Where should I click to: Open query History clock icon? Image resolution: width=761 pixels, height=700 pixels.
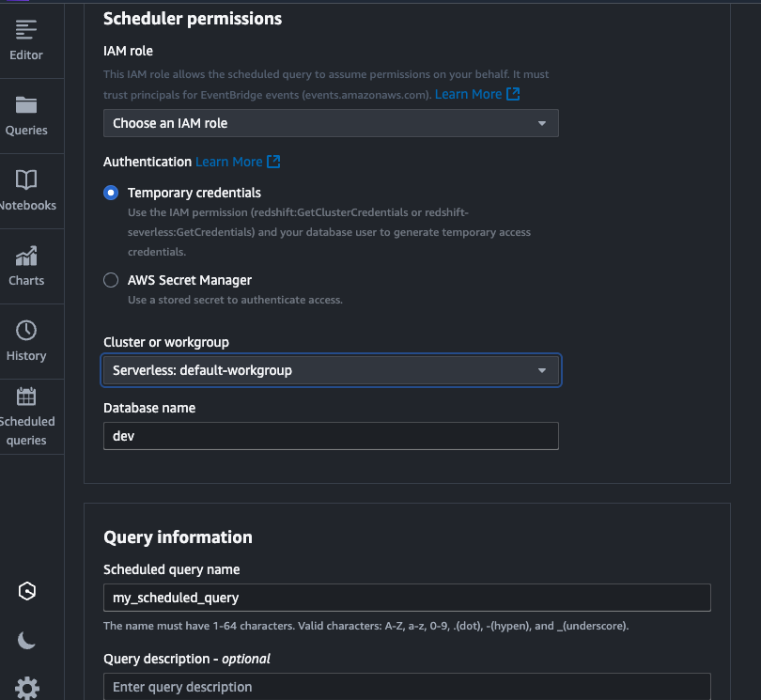point(26,331)
